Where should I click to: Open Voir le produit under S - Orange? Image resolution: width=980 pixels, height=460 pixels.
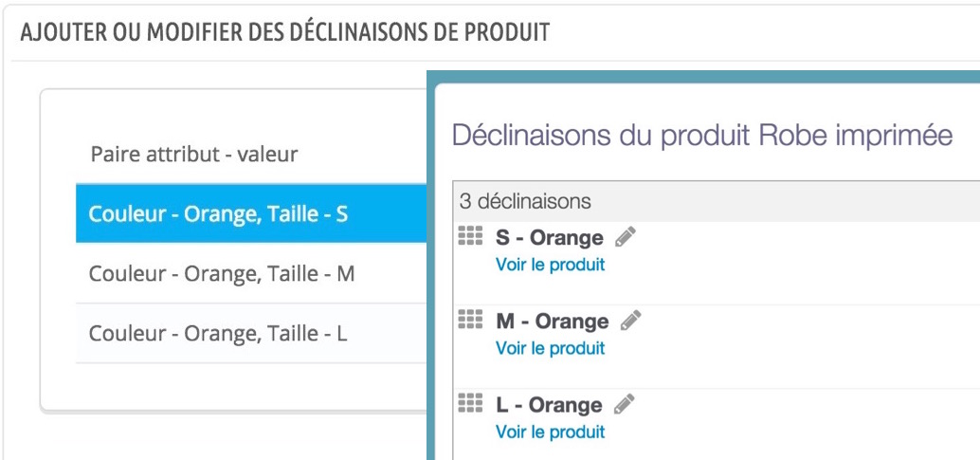550,265
